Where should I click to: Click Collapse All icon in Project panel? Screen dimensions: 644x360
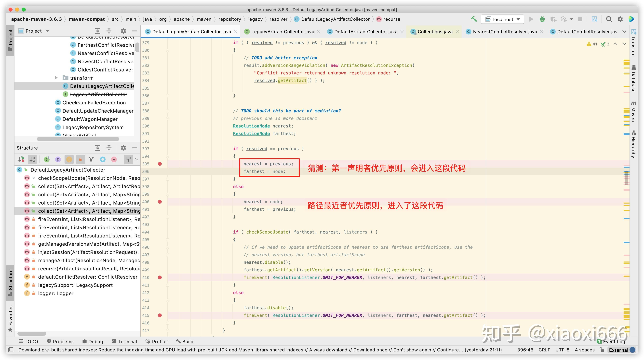(109, 31)
